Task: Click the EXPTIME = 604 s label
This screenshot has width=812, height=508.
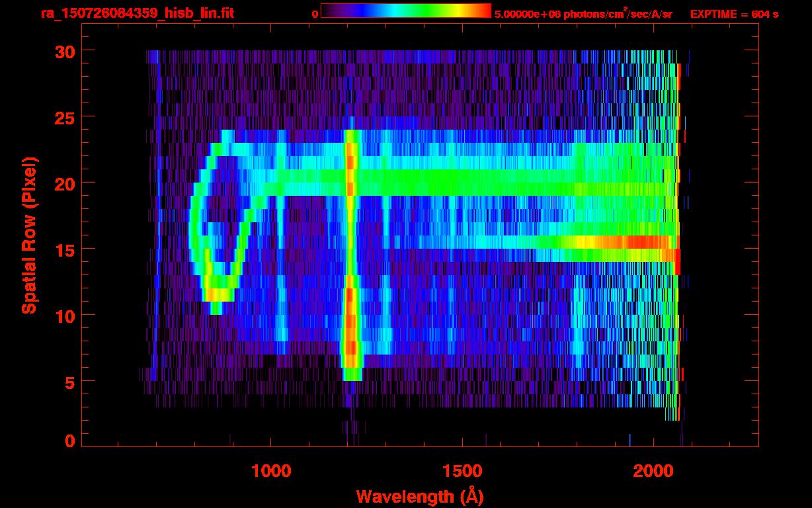Action: click(x=734, y=14)
